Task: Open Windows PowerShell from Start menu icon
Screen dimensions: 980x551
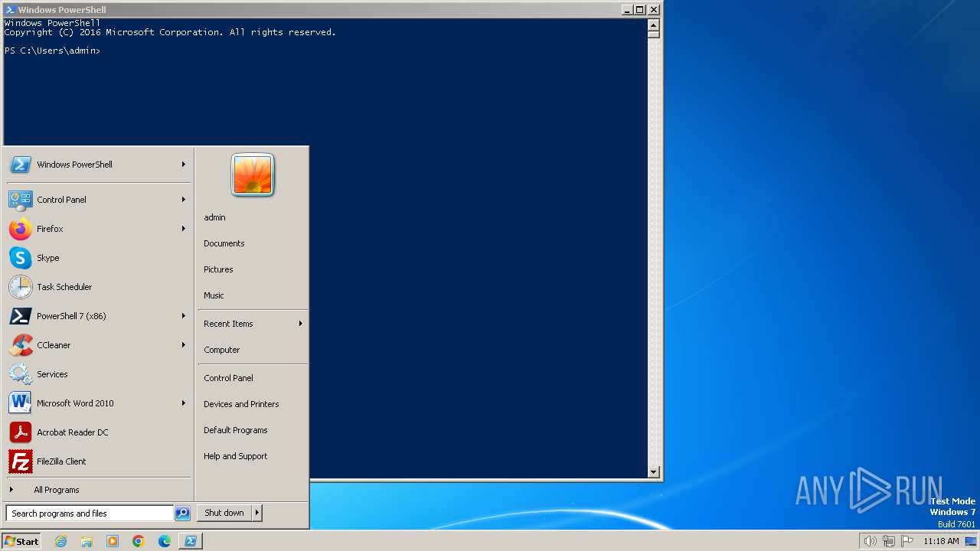Action: pos(21,165)
